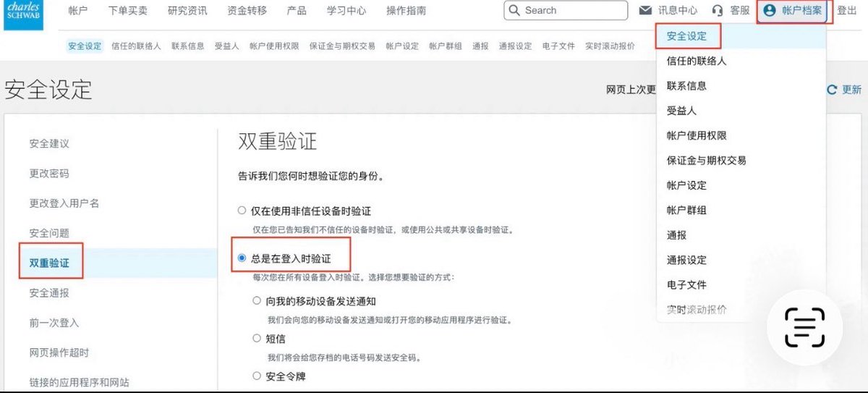
Task: Select 仅在使用非信任设备时验证 radio option
Action: tap(242, 211)
